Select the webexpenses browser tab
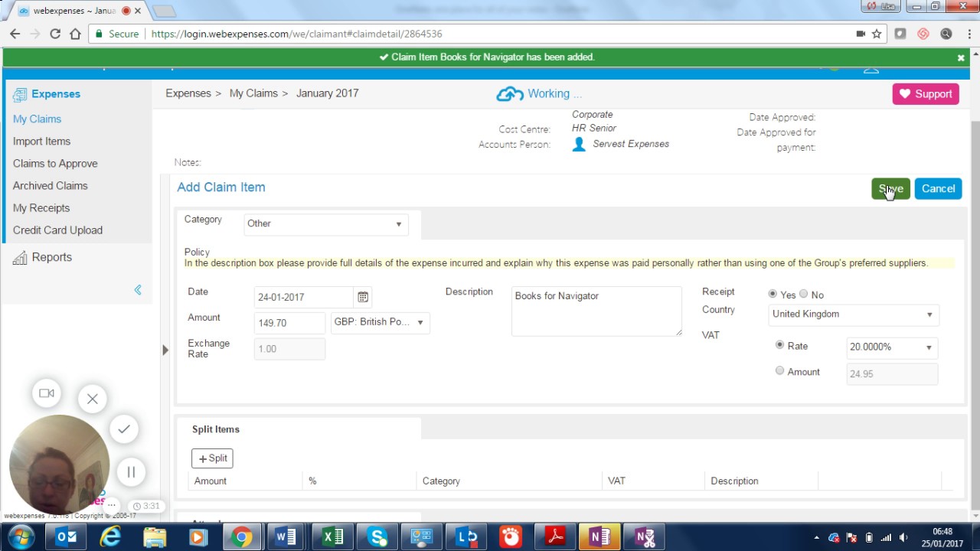980x551 pixels. tap(75, 11)
